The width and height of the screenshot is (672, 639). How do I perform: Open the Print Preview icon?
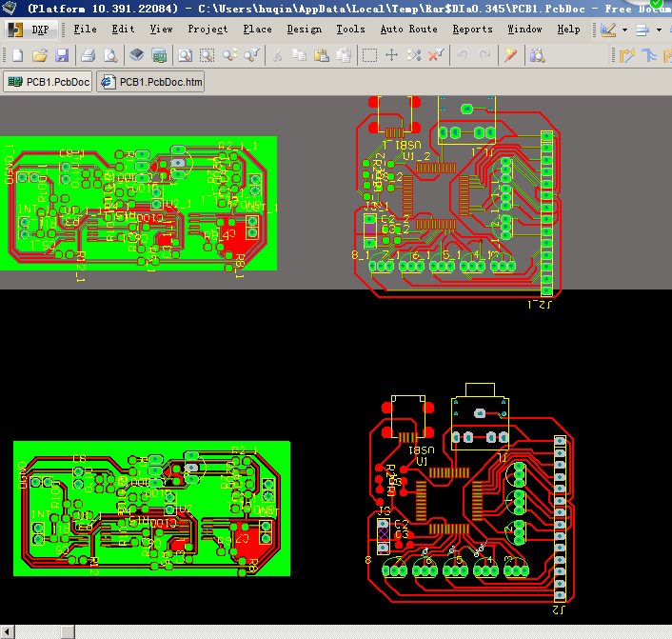110,55
